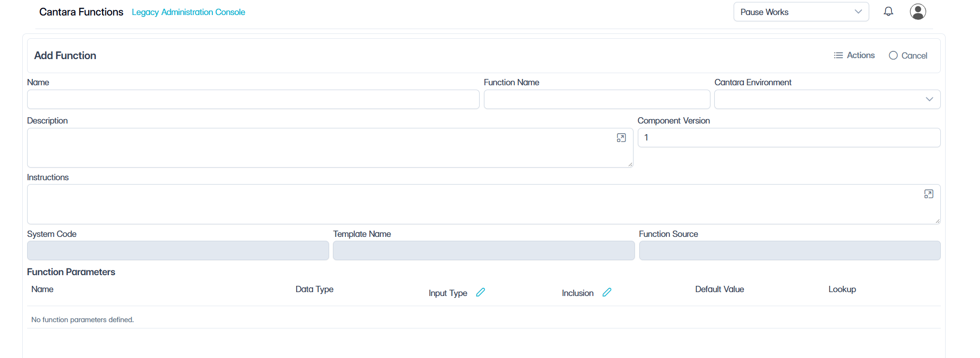
Task: Click the disabled Template Name field
Action: pyautogui.click(x=483, y=250)
